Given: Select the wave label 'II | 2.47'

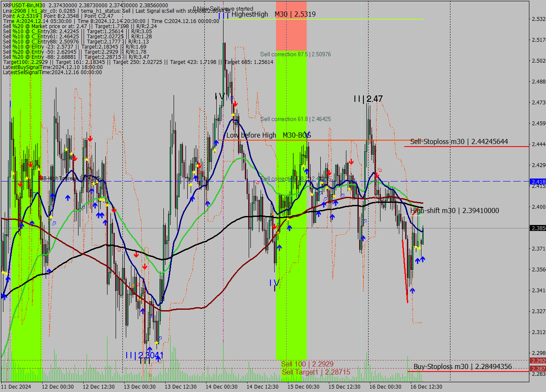Looking at the screenshot, I should coord(368,99).
